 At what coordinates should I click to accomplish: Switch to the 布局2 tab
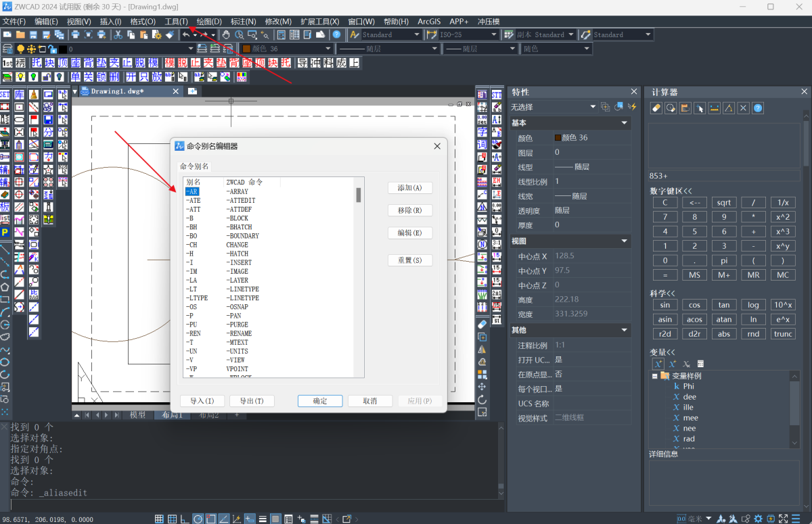click(x=209, y=414)
